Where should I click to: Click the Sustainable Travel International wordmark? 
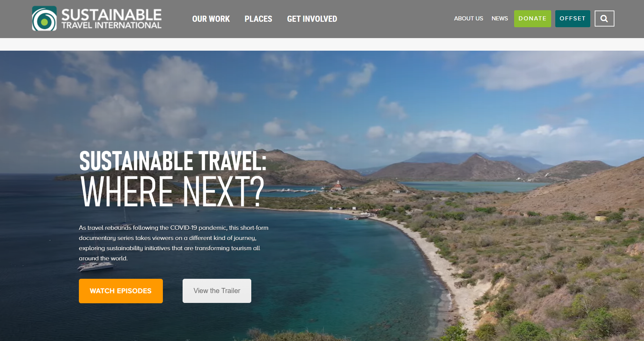[x=111, y=19]
